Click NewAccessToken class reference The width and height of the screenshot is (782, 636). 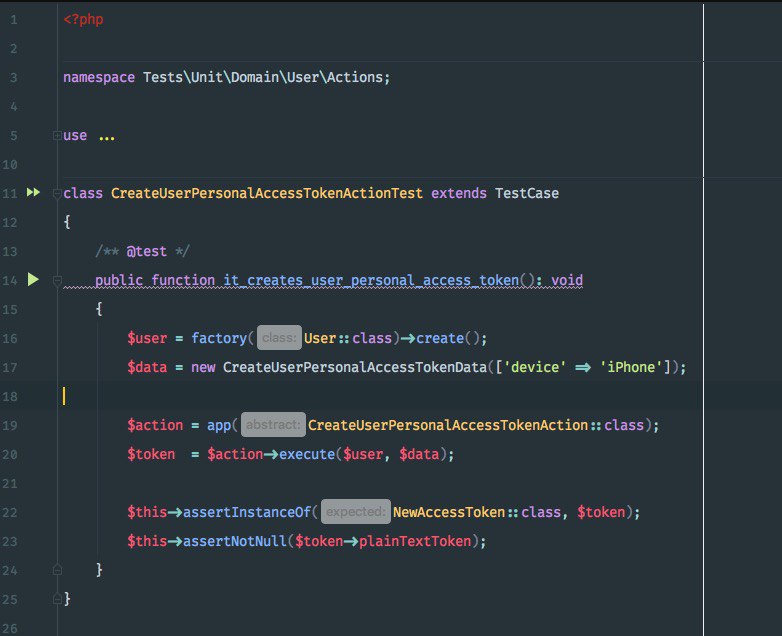(449, 512)
